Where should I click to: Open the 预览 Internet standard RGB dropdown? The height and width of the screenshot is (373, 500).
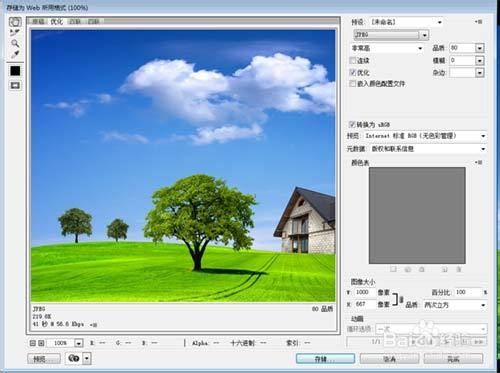425,136
